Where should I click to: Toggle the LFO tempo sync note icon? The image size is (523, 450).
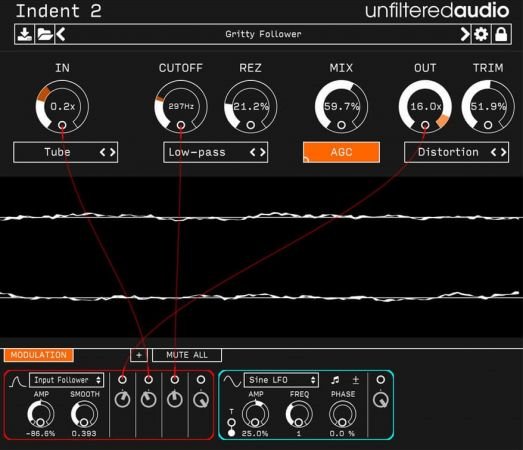(335, 380)
